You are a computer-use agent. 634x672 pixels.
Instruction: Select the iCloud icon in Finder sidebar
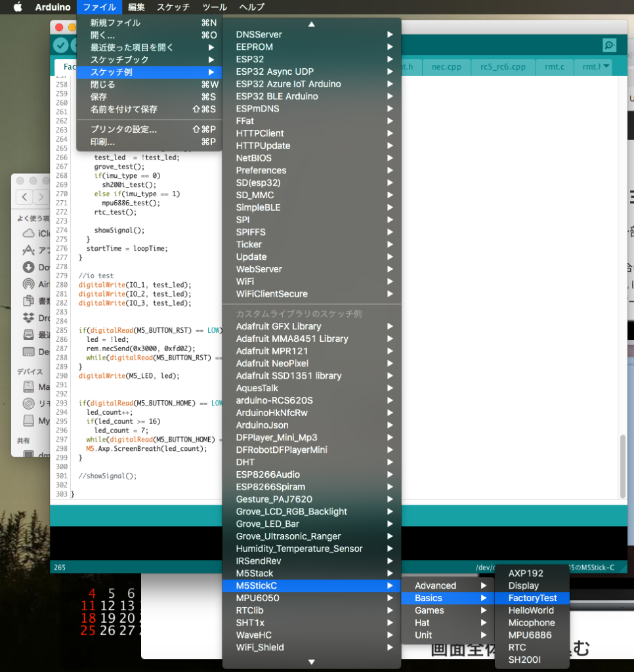[x=28, y=234]
